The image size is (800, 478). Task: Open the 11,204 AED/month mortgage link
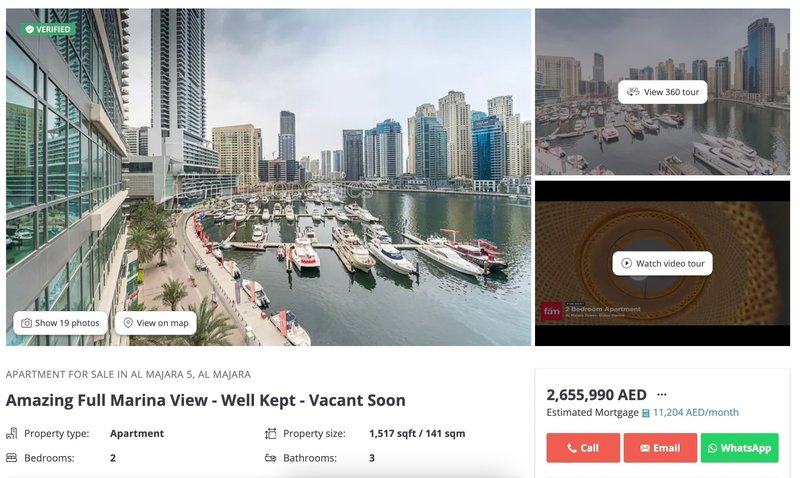[695, 412]
